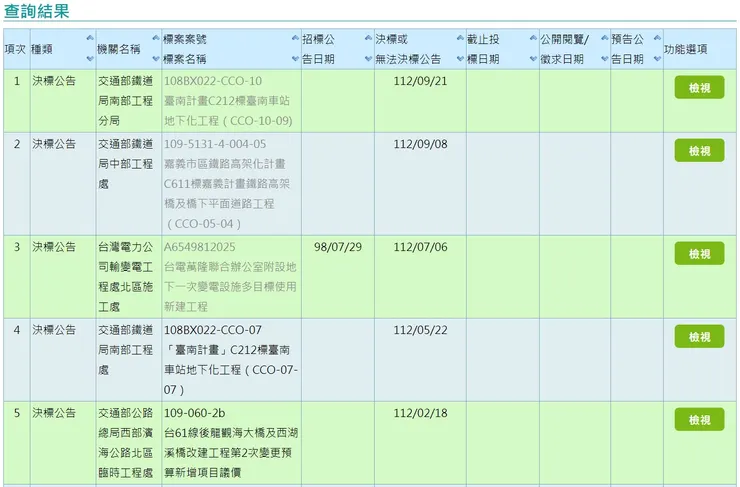The width and height of the screenshot is (740, 487).
Task: Sort 種類 column ascending arrow
Action: pyautogui.click(x=90, y=38)
